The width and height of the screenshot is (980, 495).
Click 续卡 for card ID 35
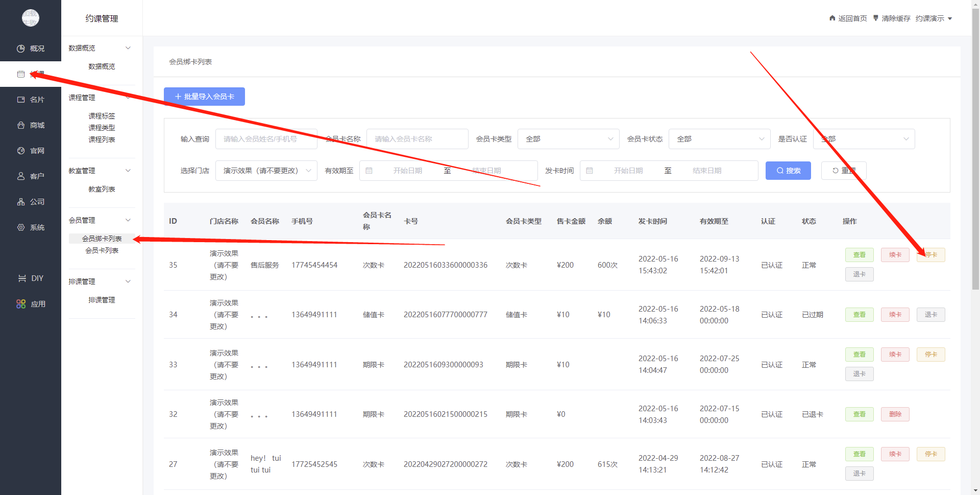[895, 255]
